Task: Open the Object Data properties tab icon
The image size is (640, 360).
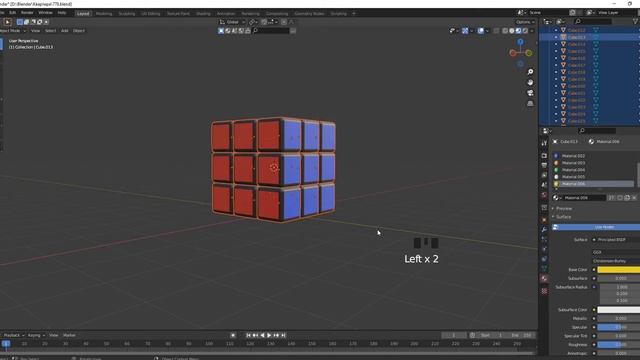Action: [x=544, y=269]
